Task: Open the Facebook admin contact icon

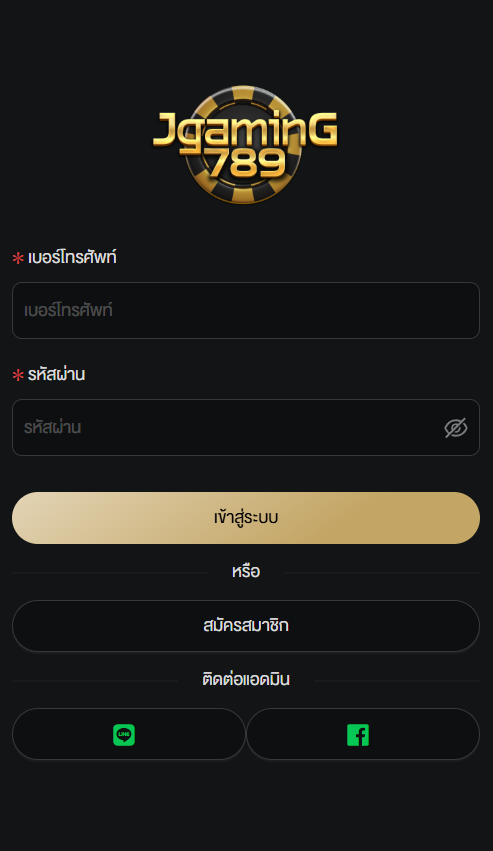Action: tap(358, 735)
